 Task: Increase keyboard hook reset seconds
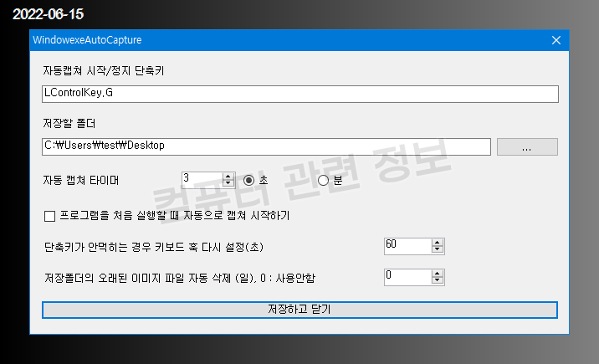pos(438,243)
